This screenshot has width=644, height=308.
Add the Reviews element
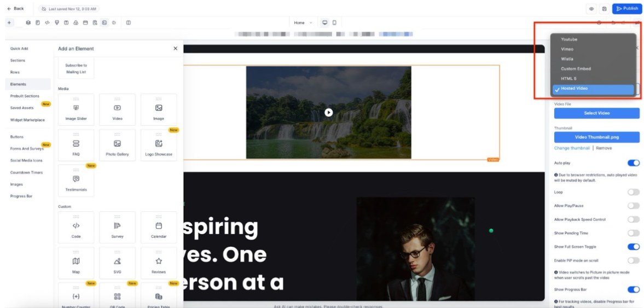pyautogui.click(x=159, y=263)
